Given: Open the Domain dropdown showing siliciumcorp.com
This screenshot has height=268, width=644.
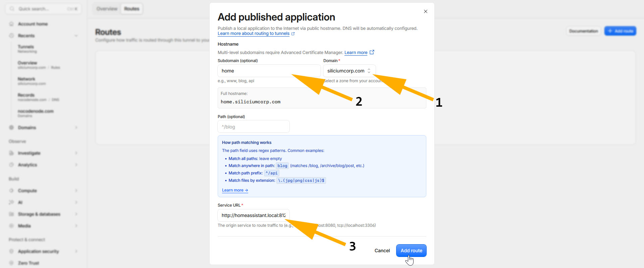Looking at the screenshot, I should pyautogui.click(x=349, y=71).
